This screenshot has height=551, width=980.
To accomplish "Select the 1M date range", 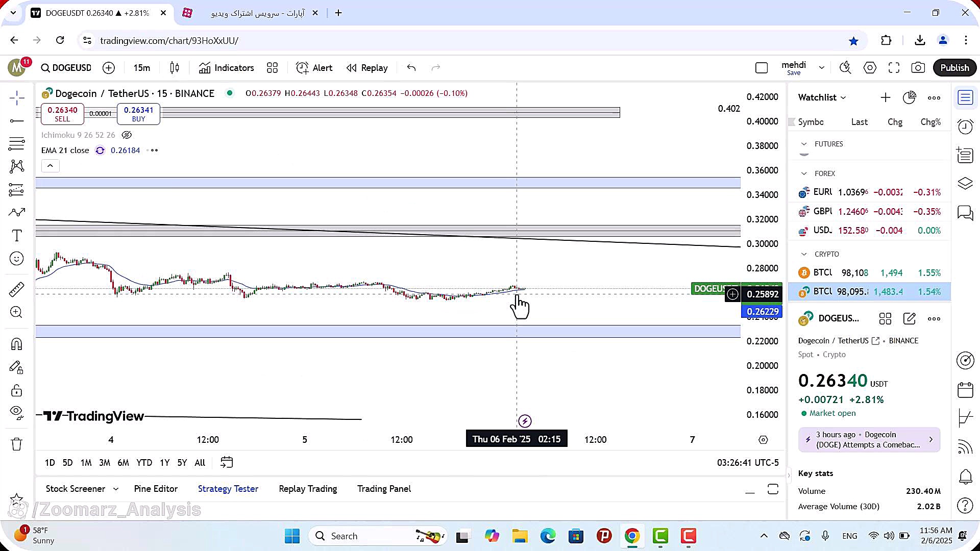I will click(86, 463).
